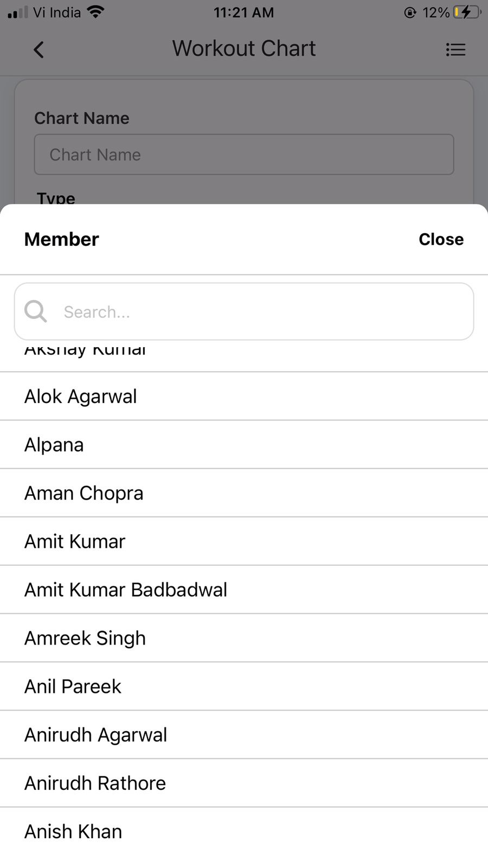Tap the back arrow icon
The height and width of the screenshot is (868, 488).
point(38,50)
